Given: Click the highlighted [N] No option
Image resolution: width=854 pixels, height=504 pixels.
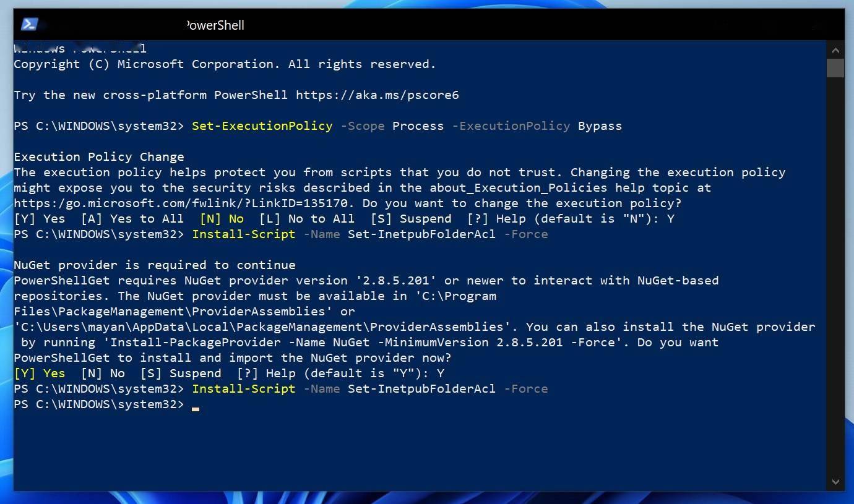Looking at the screenshot, I should [222, 219].
